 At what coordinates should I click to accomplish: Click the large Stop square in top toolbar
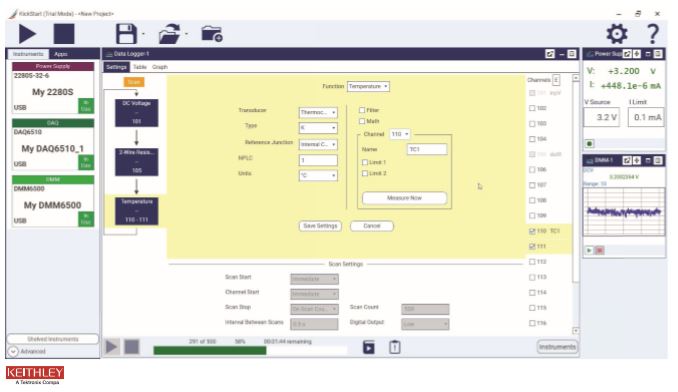(x=64, y=34)
